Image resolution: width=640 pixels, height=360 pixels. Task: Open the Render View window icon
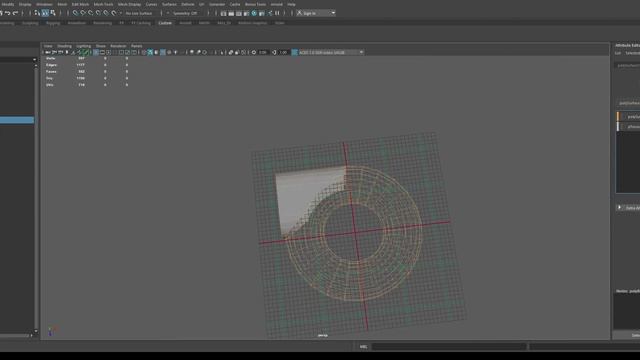(223, 13)
